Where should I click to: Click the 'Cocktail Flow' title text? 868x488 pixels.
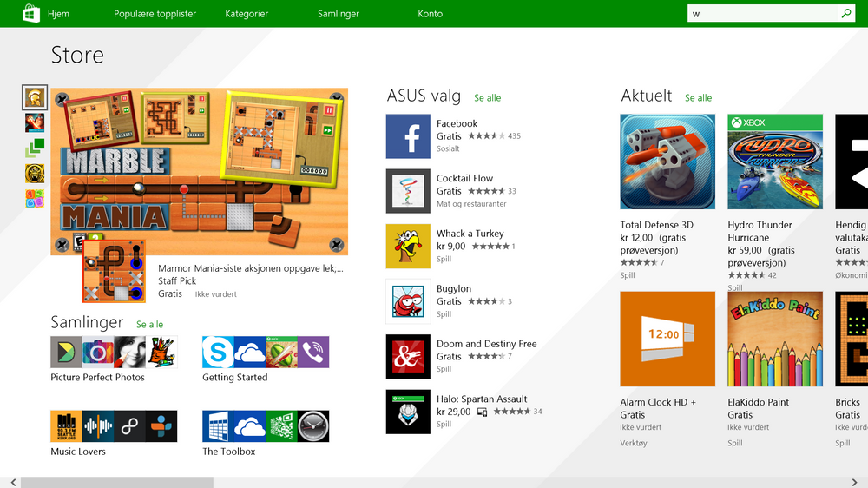point(464,178)
